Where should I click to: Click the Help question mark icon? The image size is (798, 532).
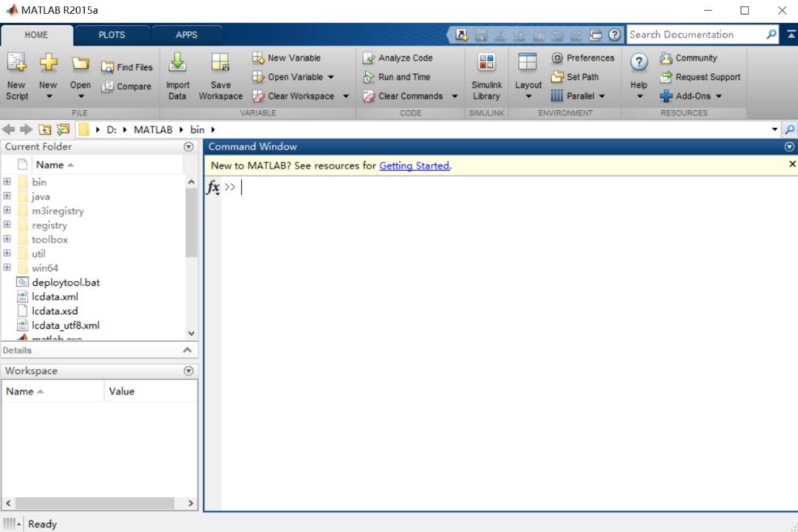click(638, 63)
